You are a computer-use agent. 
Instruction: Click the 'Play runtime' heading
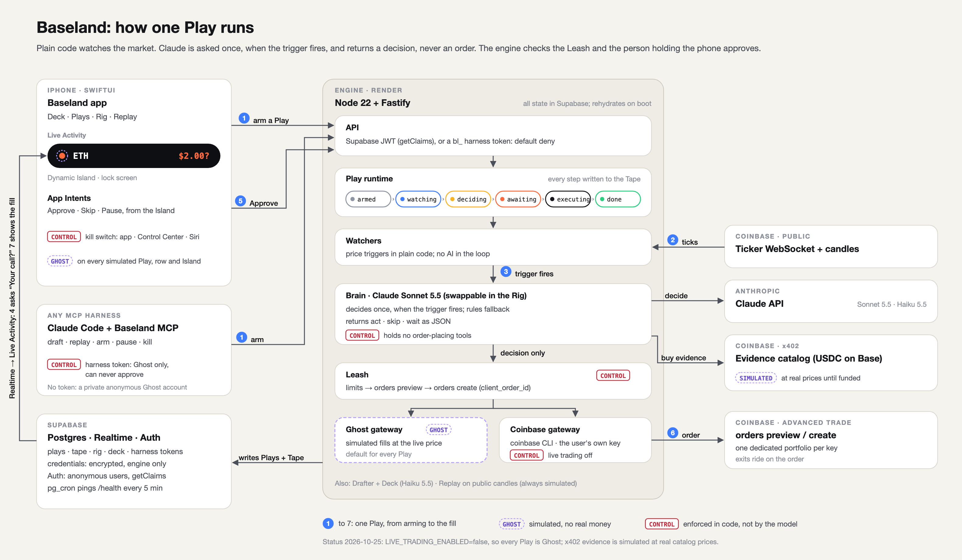tap(369, 179)
